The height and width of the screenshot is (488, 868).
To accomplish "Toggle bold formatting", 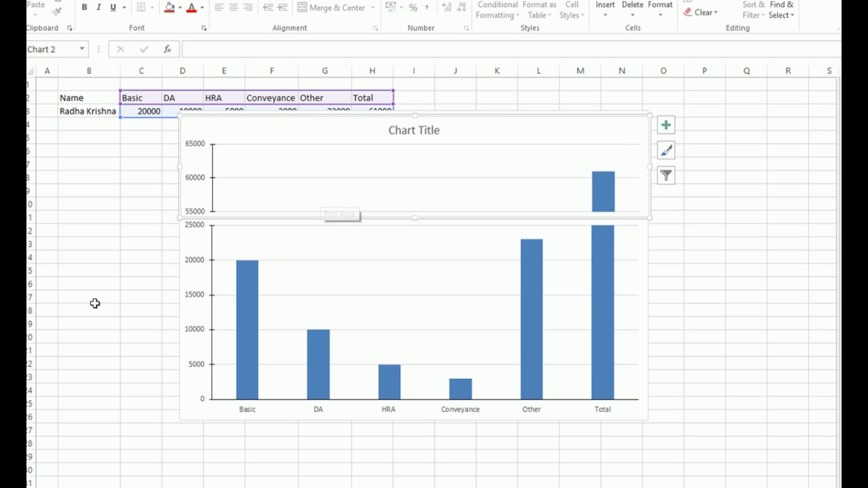I will coord(84,7).
